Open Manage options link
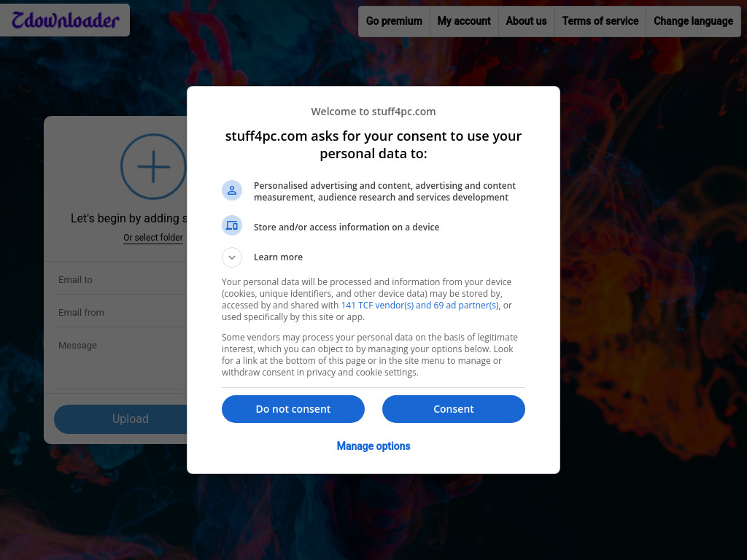This screenshot has width=747, height=560. pos(373,446)
